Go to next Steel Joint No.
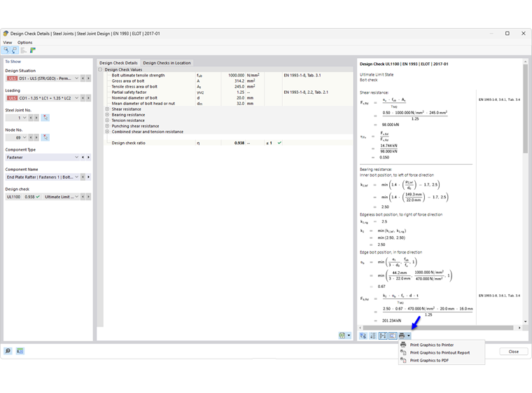Image resolution: width=532 pixels, height=393 pixels. (36, 118)
